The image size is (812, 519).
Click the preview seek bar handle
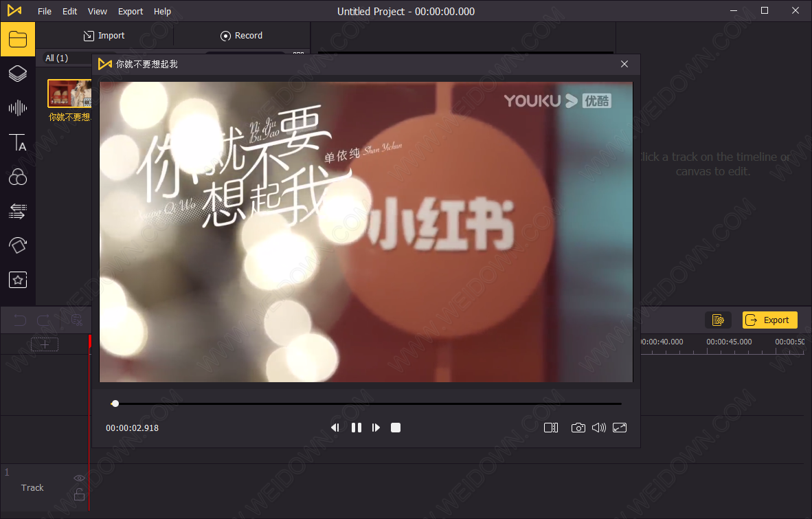tap(115, 404)
